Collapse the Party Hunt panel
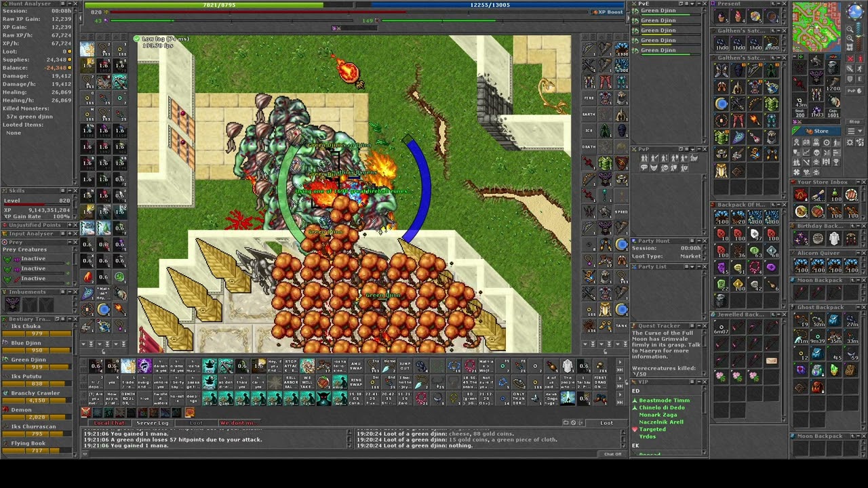868x488 pixels. [699, 241]
